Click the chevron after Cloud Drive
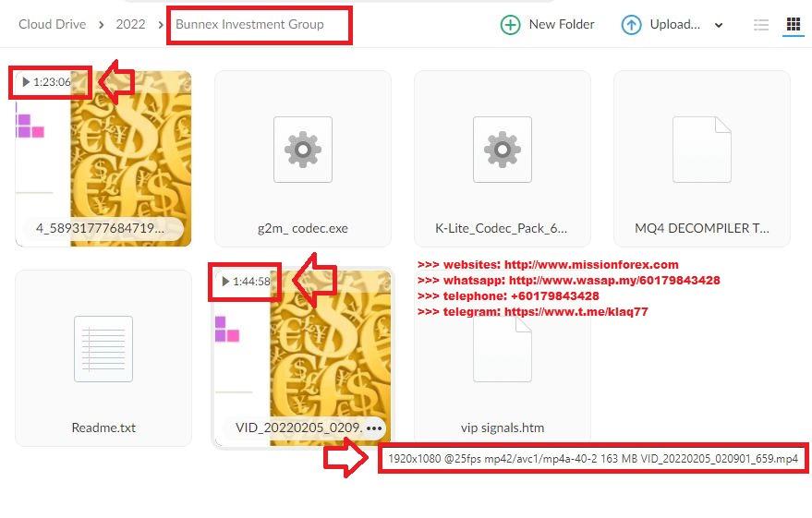This screenshot has width=812, height=518. click(101, 25)
